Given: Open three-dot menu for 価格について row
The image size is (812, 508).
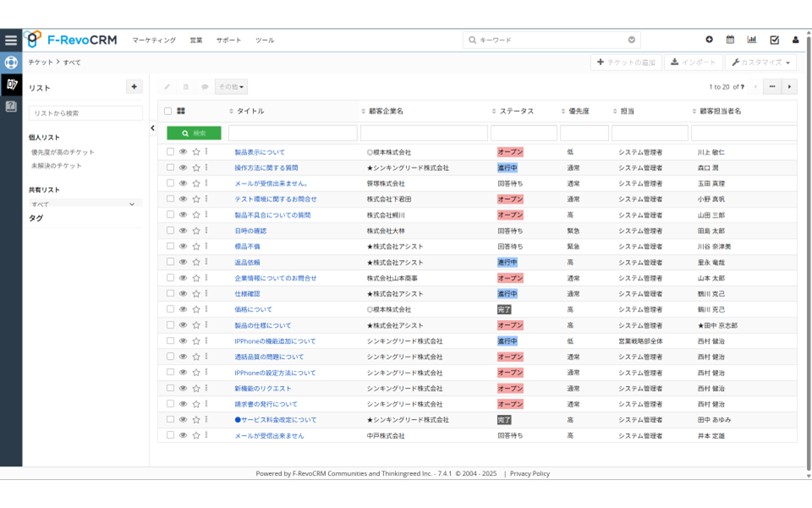Looking at the screenshot, I should tap(206, 309).
